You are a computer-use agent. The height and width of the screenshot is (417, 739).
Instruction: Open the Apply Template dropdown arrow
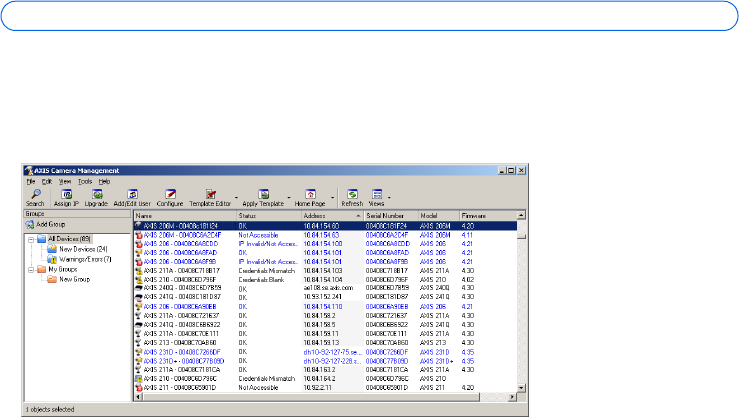coord(287,198)
